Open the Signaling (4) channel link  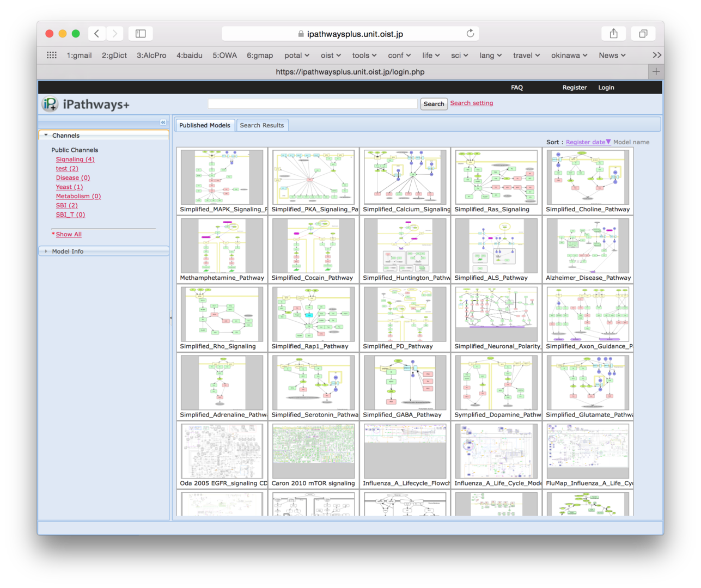[75, 160]
